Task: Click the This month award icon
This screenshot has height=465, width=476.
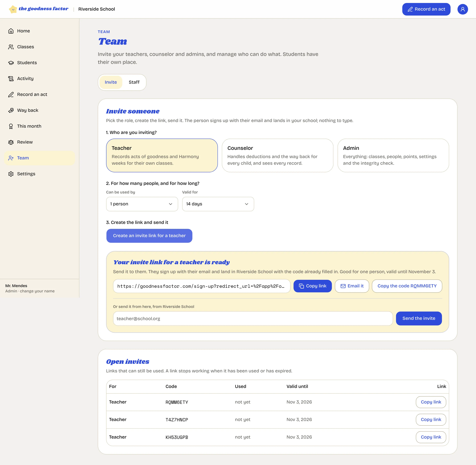Action: [x=11, y=126]
